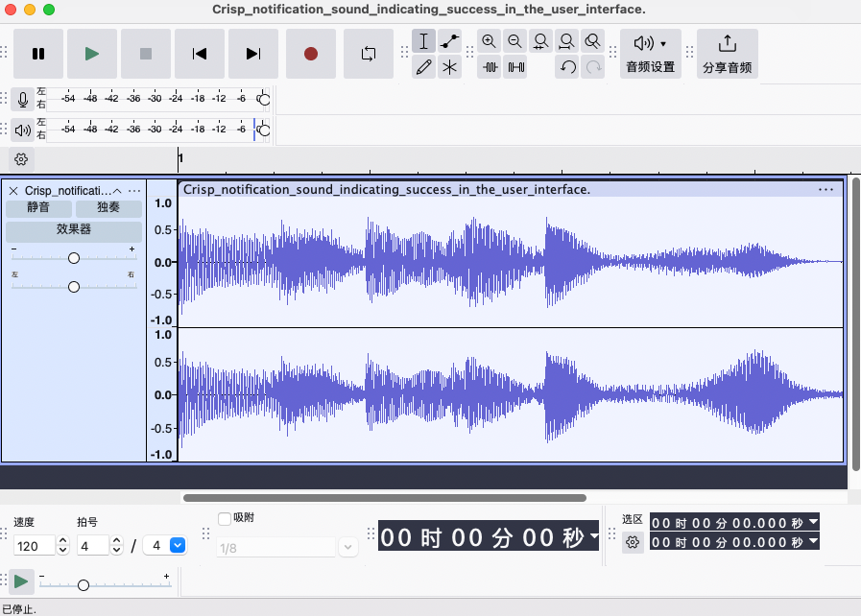Mute the track with 静音
The height and width of the screenshot is (616, 861).
(x=38, y=207)
